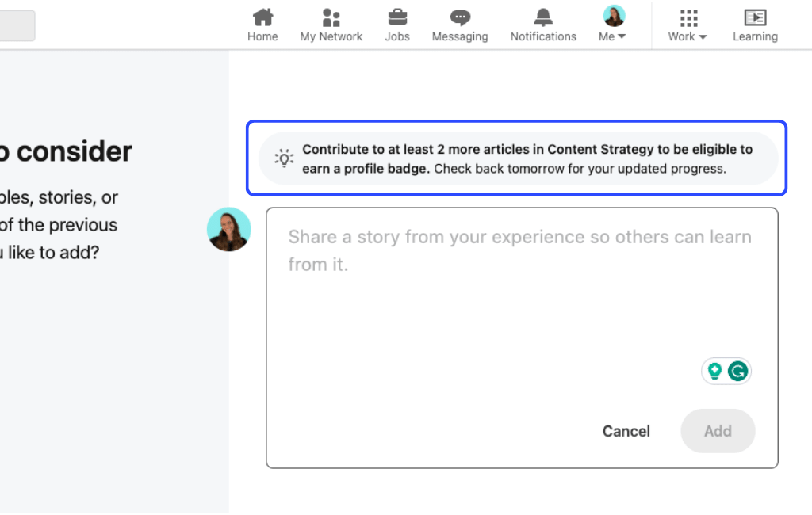Click the gray button in the top-left corner
This screenshot has height=515, width=812.
(16, 25)
